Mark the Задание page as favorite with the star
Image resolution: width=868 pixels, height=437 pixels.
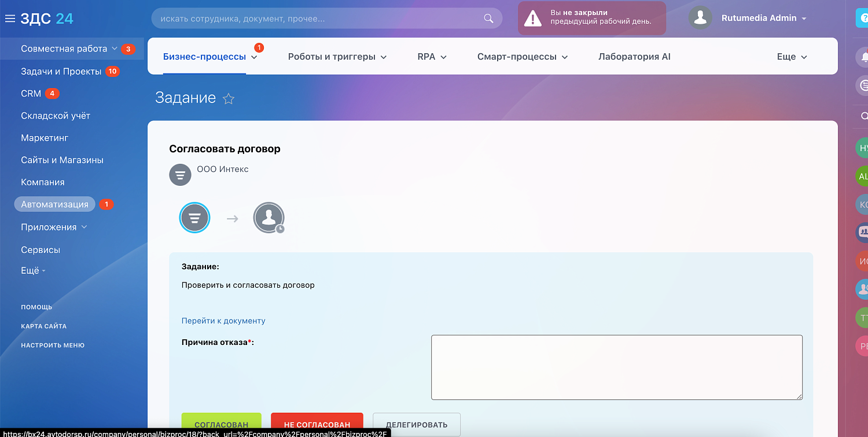[229, 98]
